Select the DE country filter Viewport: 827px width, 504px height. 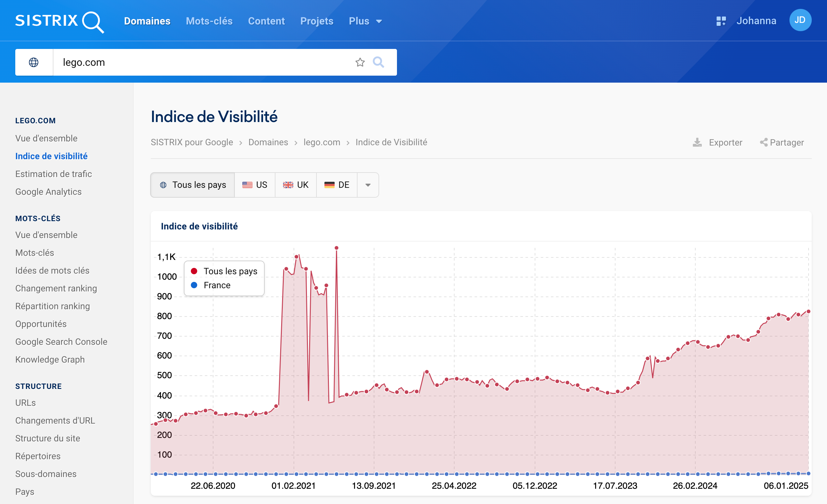coord(337,185)
